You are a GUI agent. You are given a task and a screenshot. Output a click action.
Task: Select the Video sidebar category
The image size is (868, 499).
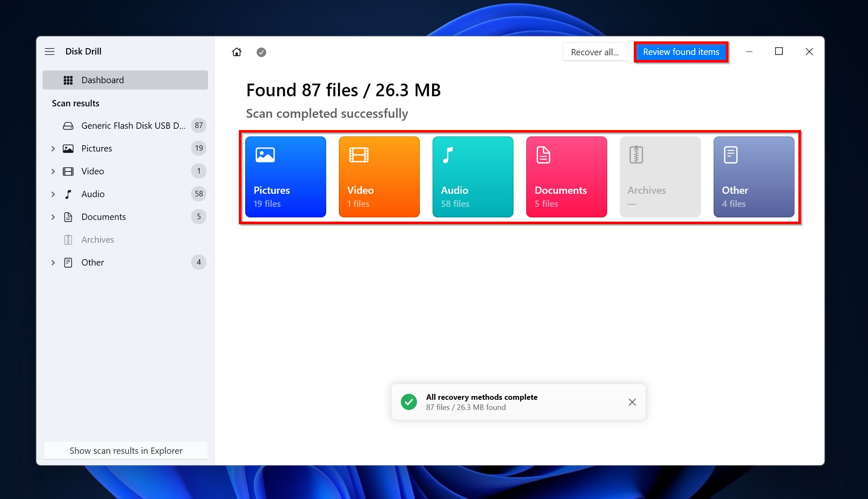92,171
